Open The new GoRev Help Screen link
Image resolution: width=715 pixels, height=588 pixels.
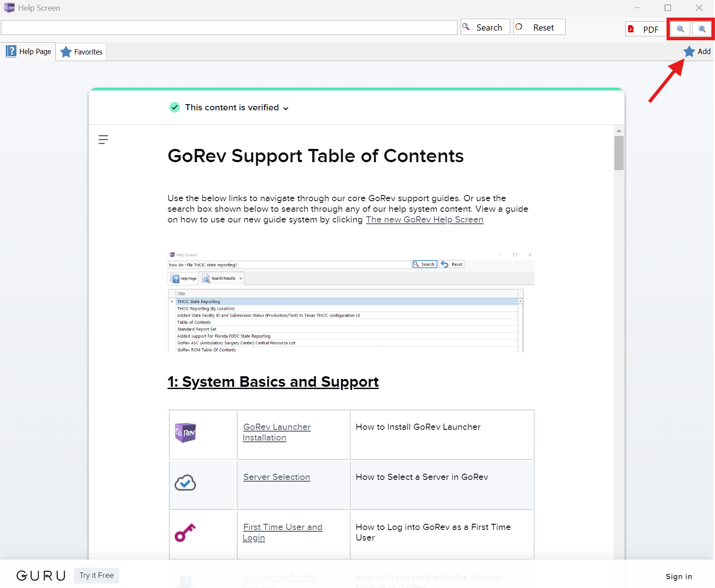pos(425,220)
